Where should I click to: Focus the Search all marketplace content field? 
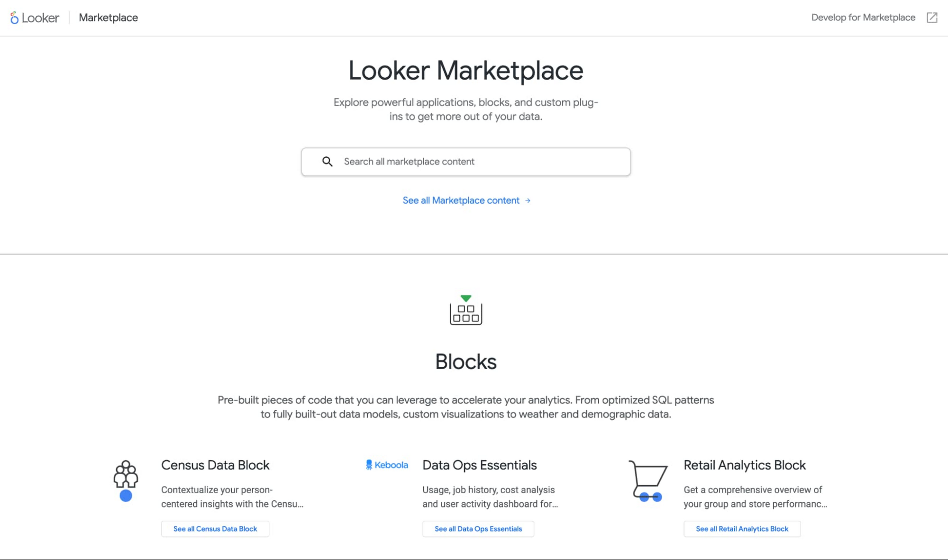(465, 162)
